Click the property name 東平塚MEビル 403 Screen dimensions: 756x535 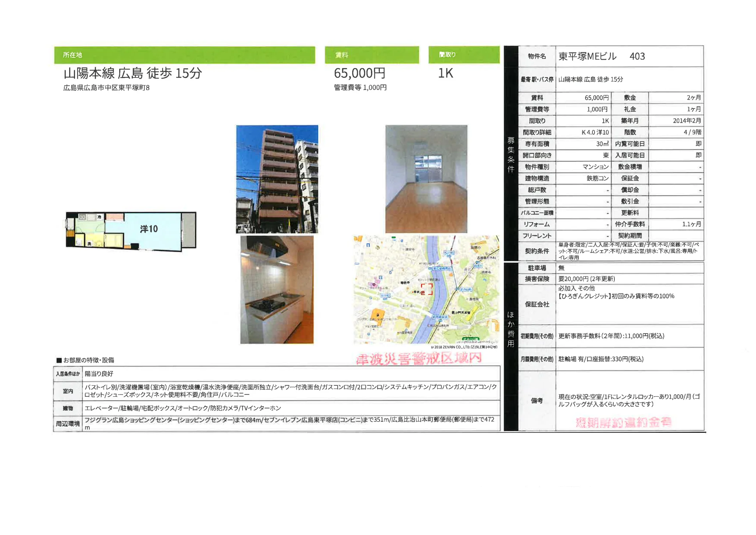tap(601, 56)
